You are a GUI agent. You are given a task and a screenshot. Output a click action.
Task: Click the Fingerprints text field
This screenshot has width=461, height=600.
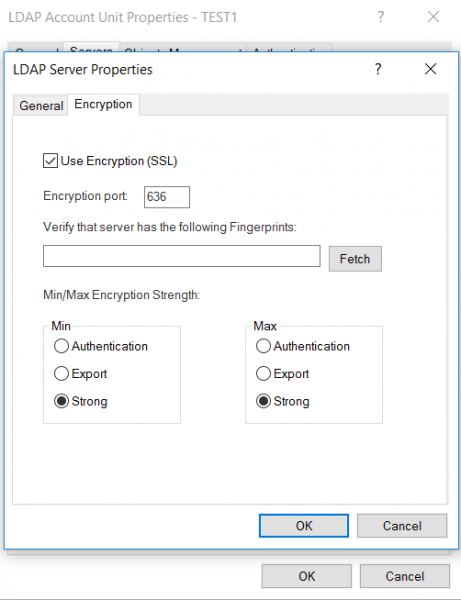point(182,256)
